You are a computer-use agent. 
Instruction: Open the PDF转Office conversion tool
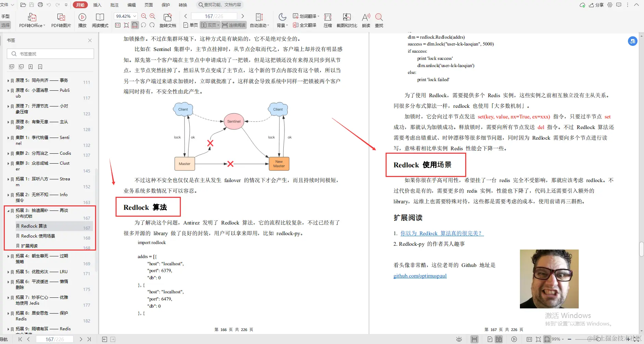click(31, 20)
